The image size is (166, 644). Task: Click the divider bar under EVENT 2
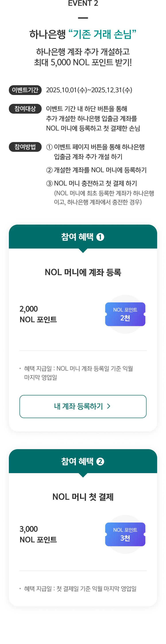pos(83,18)
